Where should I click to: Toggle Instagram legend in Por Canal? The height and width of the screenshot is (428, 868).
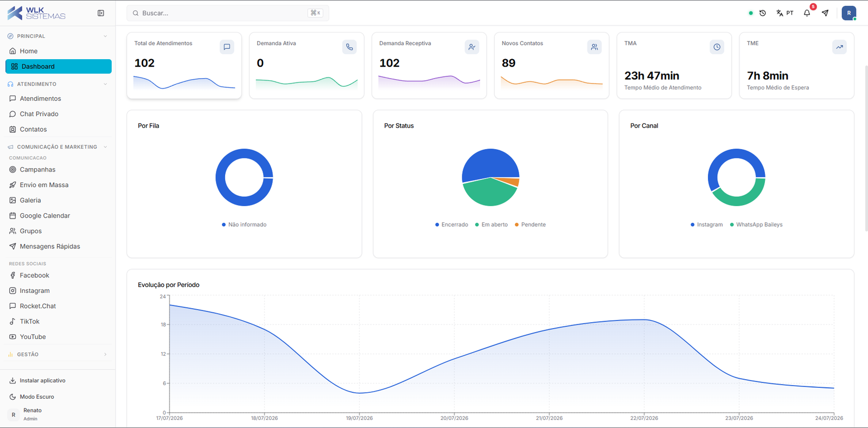pos(707,225)
